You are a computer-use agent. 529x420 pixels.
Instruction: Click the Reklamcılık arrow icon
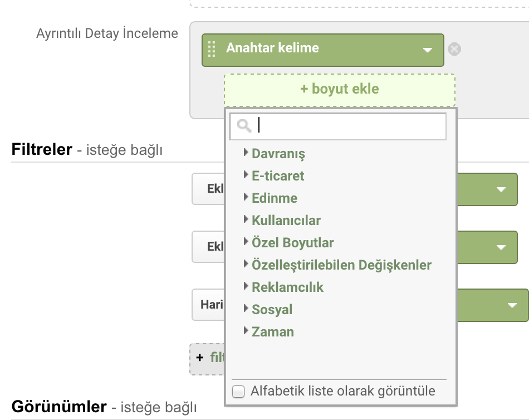coord(246,286)
